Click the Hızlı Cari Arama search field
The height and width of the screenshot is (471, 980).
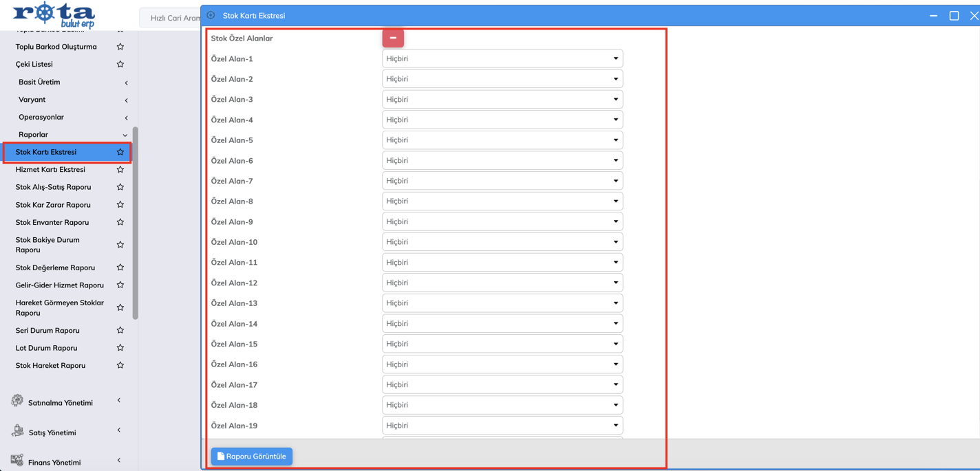tap(172, 18)
